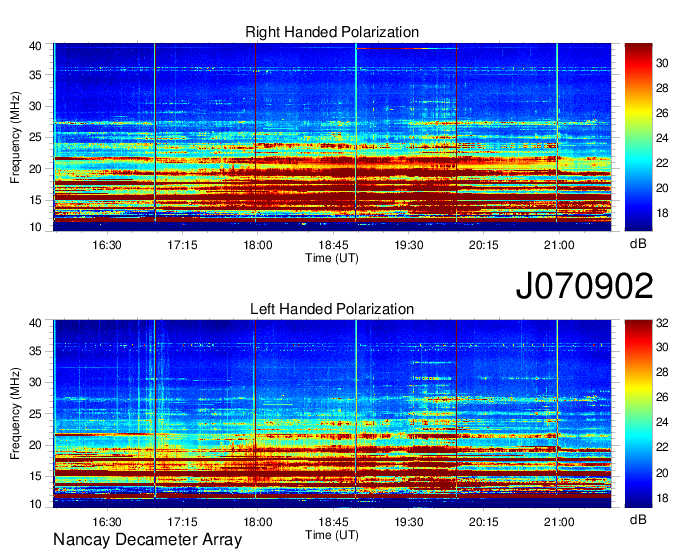The width and height of the screenshot is (680, 552).
Task: Click the dB unit label under the Left Handed color bar
Action: (638, 519)
